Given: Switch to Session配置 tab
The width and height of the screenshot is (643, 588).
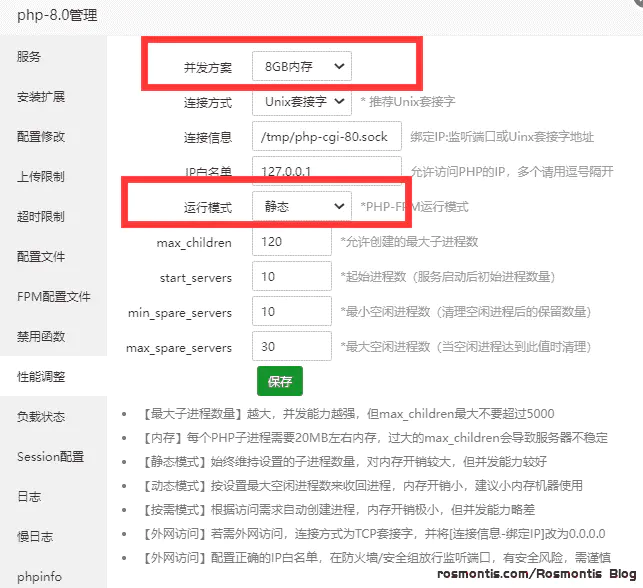Looking at the screenshot, I should (53, 456).
